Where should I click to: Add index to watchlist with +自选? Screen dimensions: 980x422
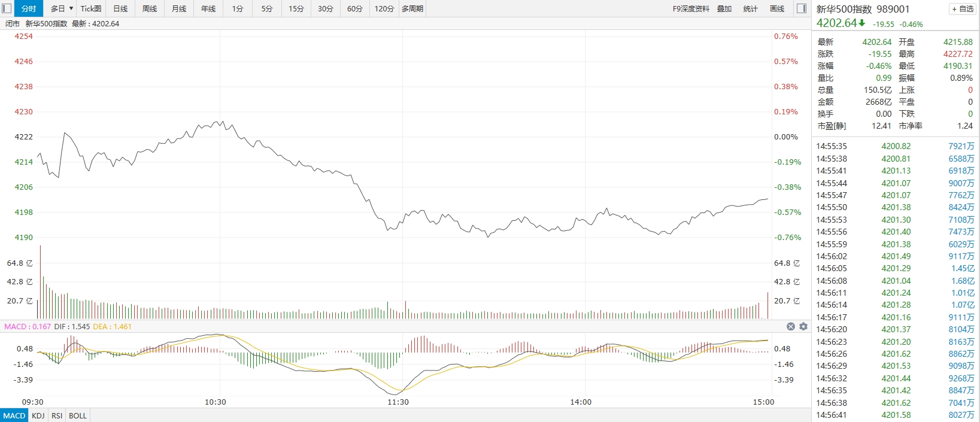963,9
